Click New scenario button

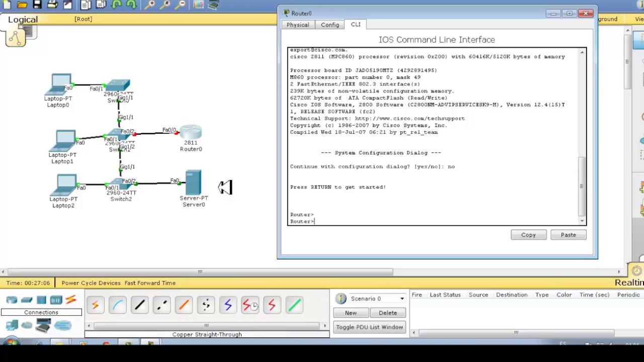click(351, 313)
